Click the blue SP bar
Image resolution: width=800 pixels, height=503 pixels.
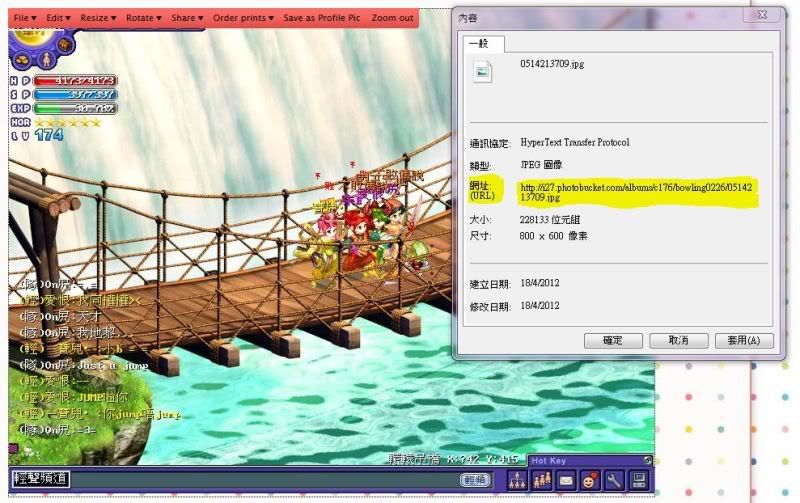76,94
